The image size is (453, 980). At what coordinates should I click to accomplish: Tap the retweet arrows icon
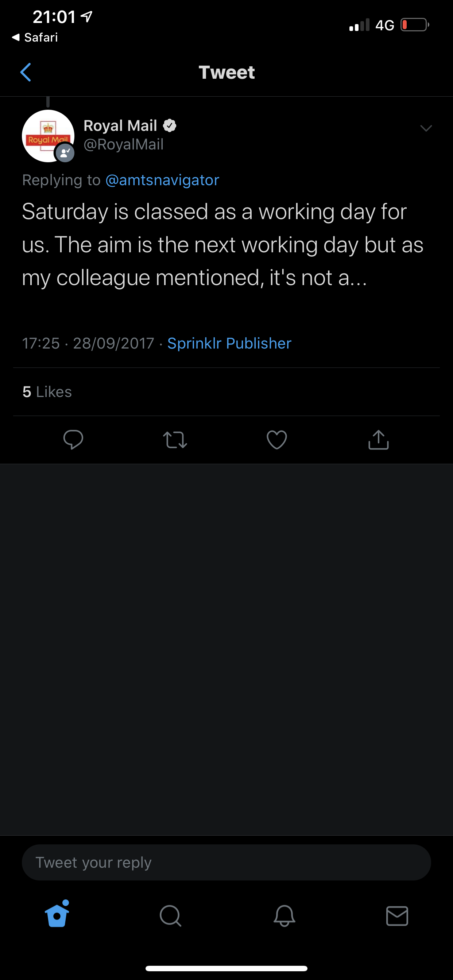(175, 440)
